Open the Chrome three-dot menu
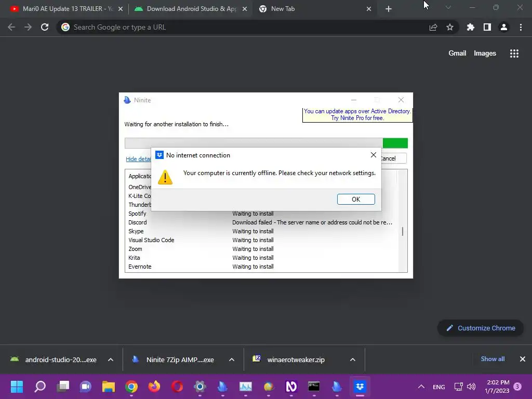532x399 pixels. [x=521, y=27]
